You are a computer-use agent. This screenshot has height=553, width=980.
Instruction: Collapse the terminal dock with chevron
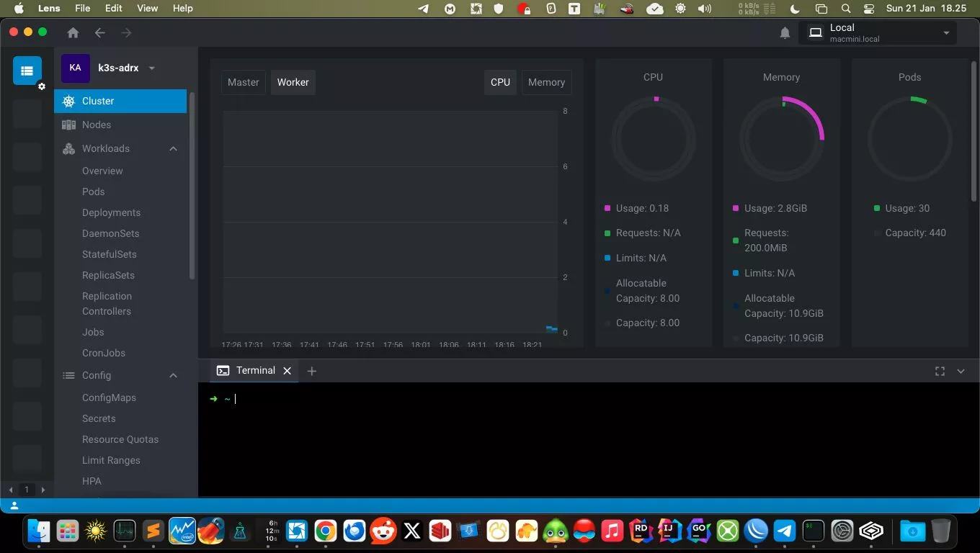961,372
